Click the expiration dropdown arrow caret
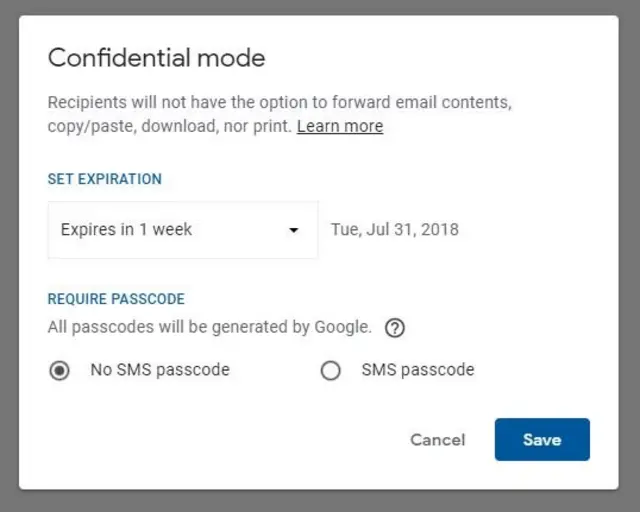Screen dimensions: 640x512 click(x=294, y=230)
